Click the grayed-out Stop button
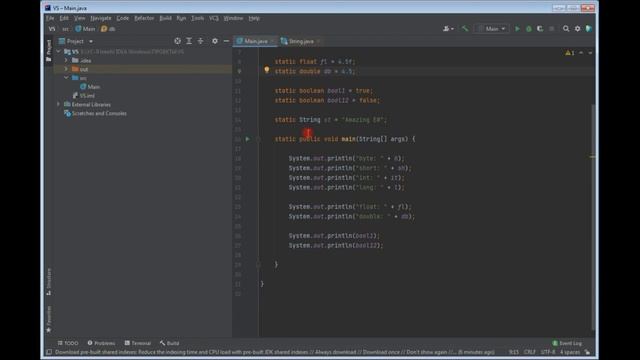The height and width of the screenshot is (360, 640). pyautogui.click(x=551, y=29)
